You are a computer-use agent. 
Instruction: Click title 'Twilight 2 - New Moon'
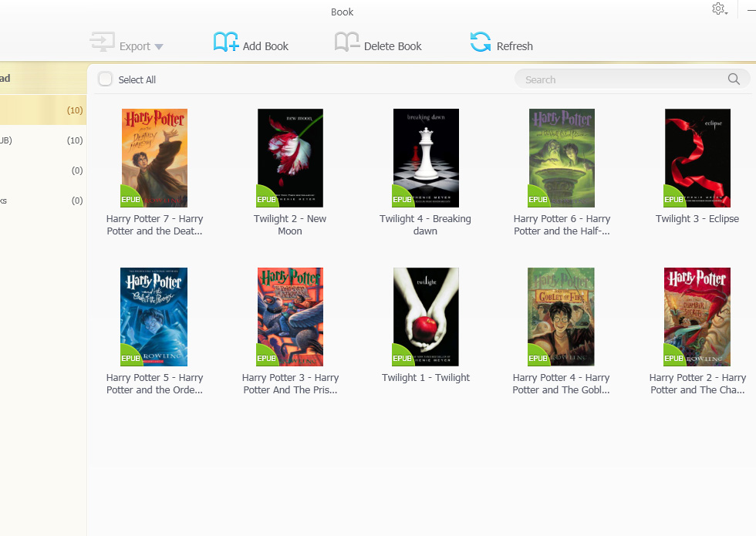coord(290,224)
